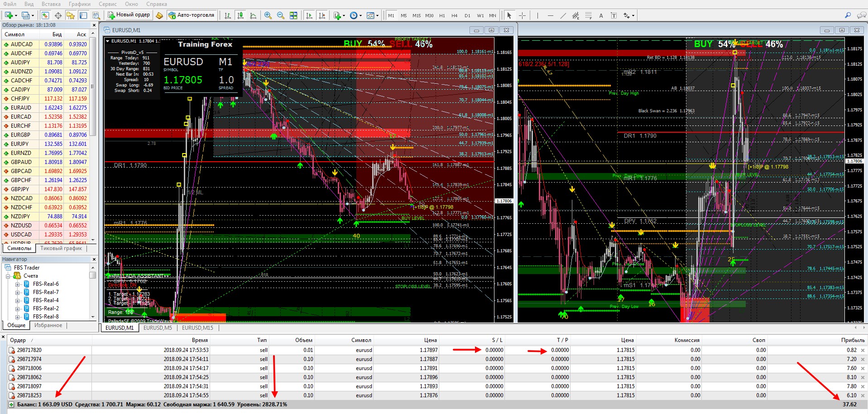
Task: Open the Profiles dropdown arrow
Action: coord(33,16)
